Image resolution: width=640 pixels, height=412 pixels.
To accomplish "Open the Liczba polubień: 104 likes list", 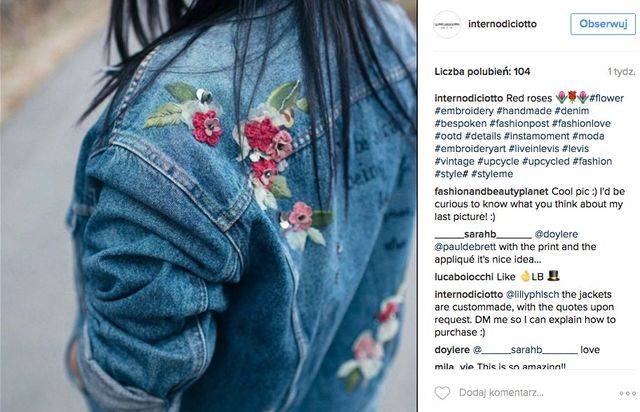I will [x=482, y=72].
